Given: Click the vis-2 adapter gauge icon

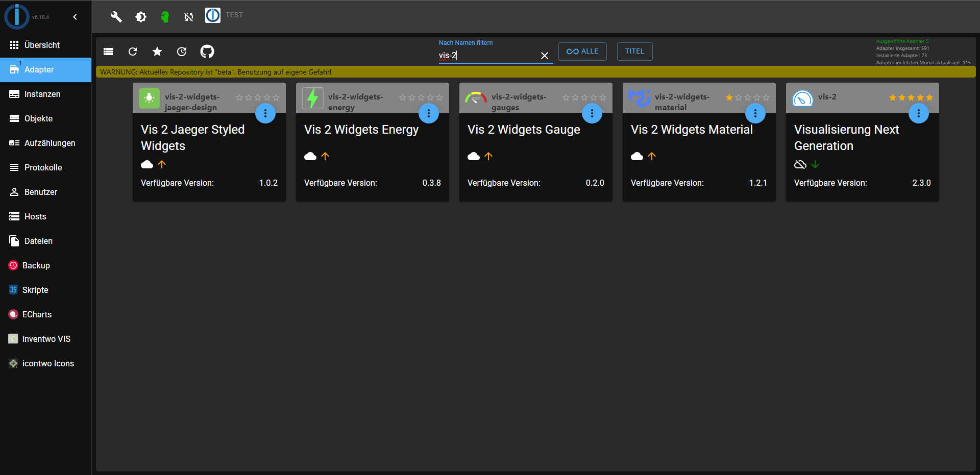Looking at the screenshot, I should click(802, 98).
